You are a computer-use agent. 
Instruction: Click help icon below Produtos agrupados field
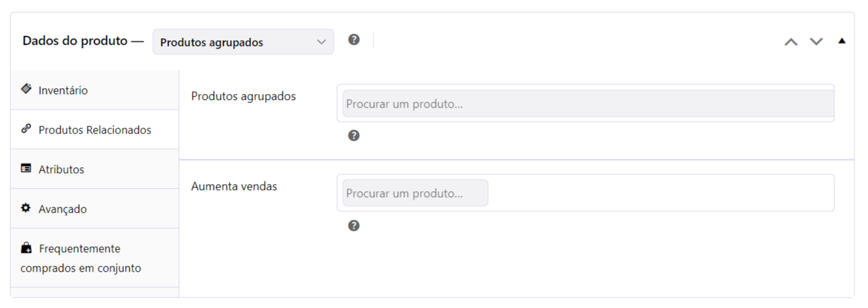click(x=354, y=136)
